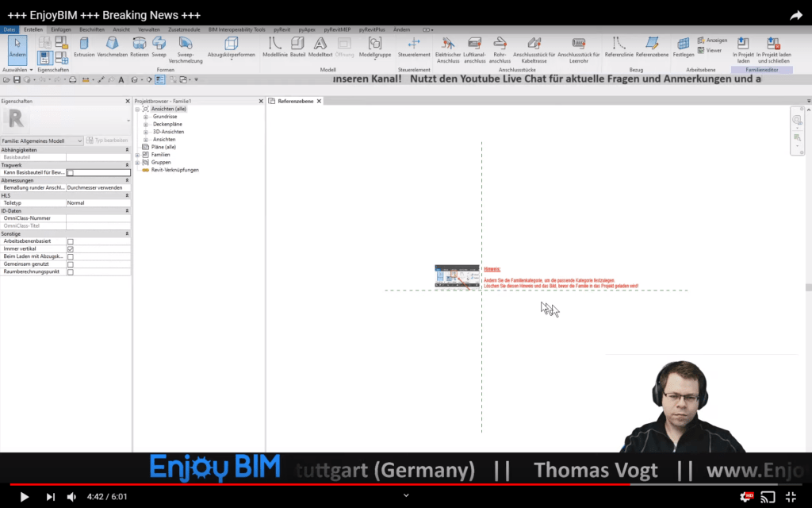812x508 pixels.
Task: Enable Raumberechnungspunkt checkbox
Action: (x=71, y=272)
